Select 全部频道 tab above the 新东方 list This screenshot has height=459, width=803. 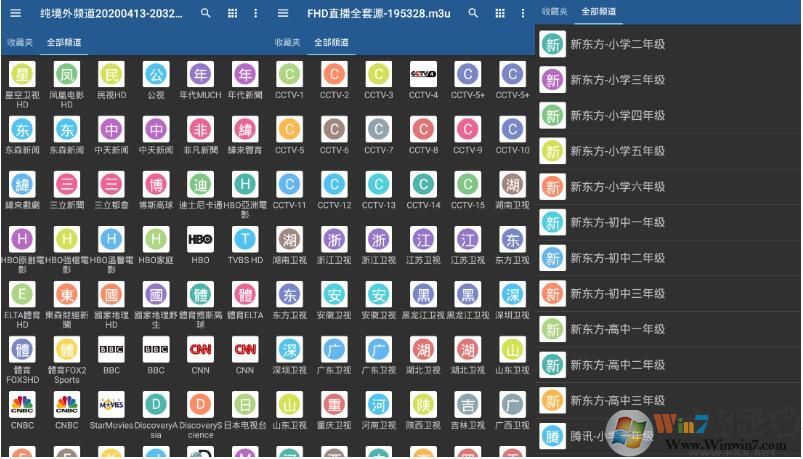[x=599, y=11]
